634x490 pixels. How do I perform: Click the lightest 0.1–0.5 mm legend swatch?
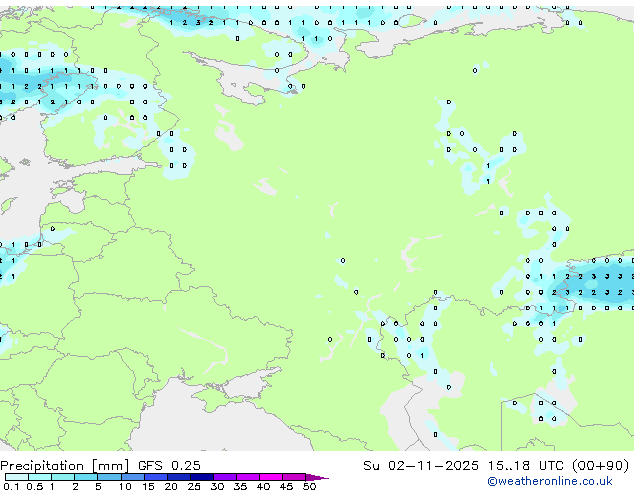17,477
